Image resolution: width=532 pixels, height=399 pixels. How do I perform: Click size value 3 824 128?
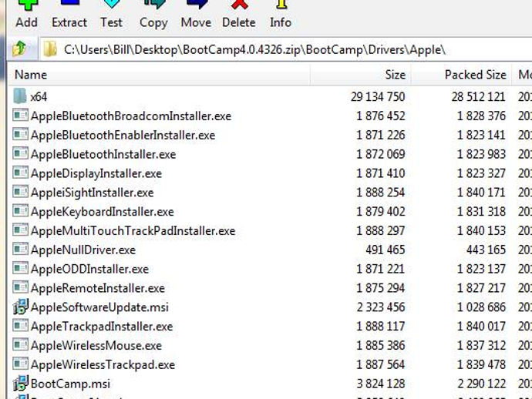click(x=381, y=384)
